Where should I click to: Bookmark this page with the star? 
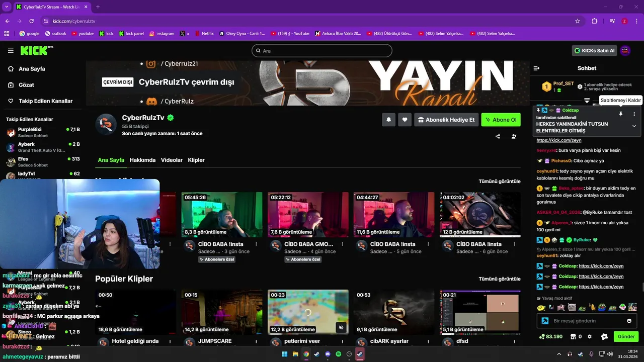(x=578, y=21)
